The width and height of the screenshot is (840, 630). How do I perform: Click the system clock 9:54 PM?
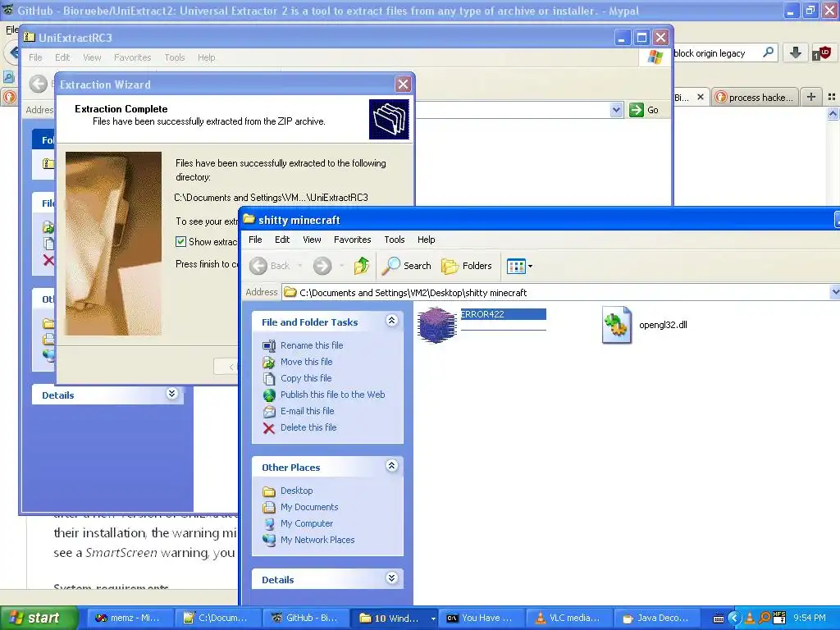pyautogui.click(x=810, y=619)
